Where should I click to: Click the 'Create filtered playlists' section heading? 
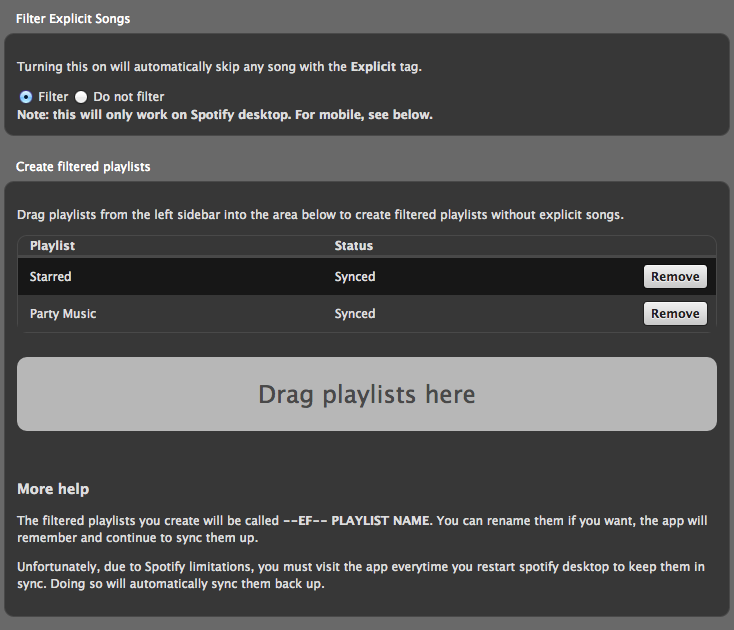pyautogui.click(x=83, y=167)
